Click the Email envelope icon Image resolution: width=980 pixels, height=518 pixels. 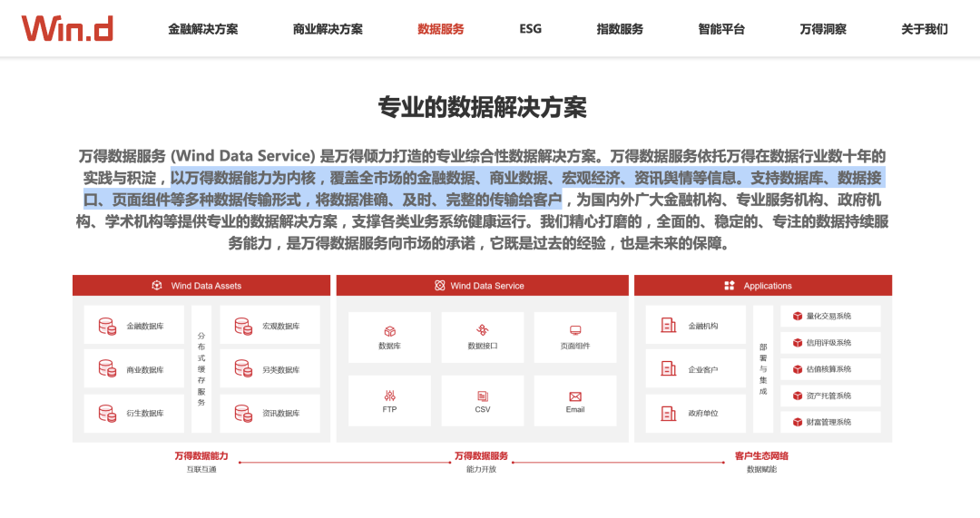(575, 396)
